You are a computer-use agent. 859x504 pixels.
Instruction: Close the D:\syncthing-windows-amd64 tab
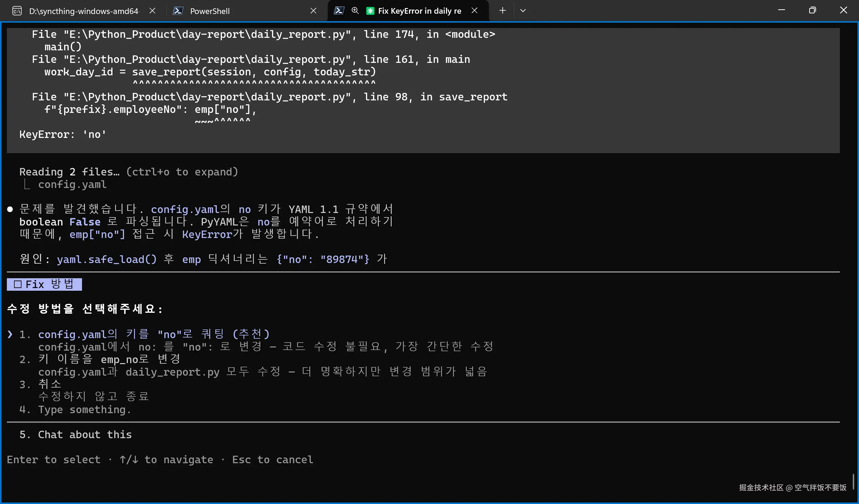(x=152, y=11)
